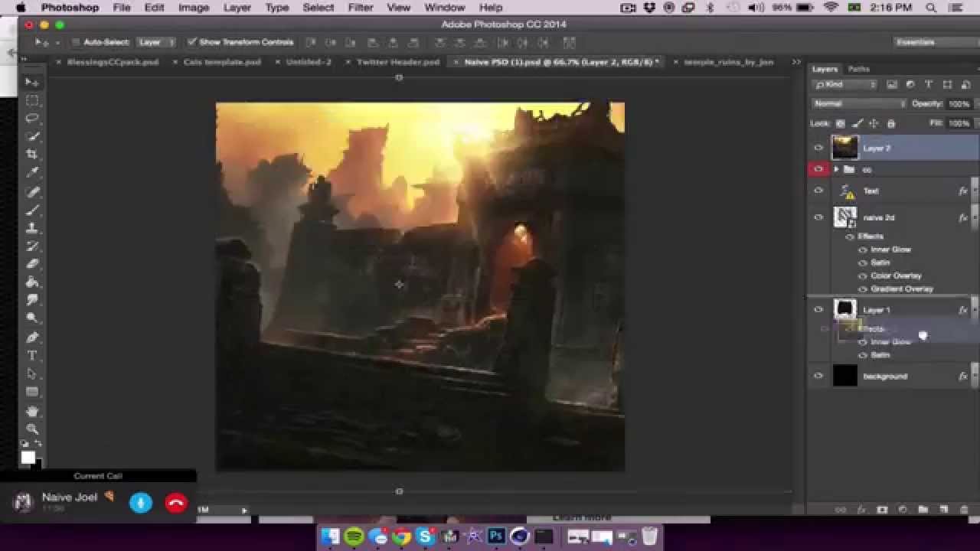Select the Move tool in toolbox
980x551 pixels.
coord(31,82)
